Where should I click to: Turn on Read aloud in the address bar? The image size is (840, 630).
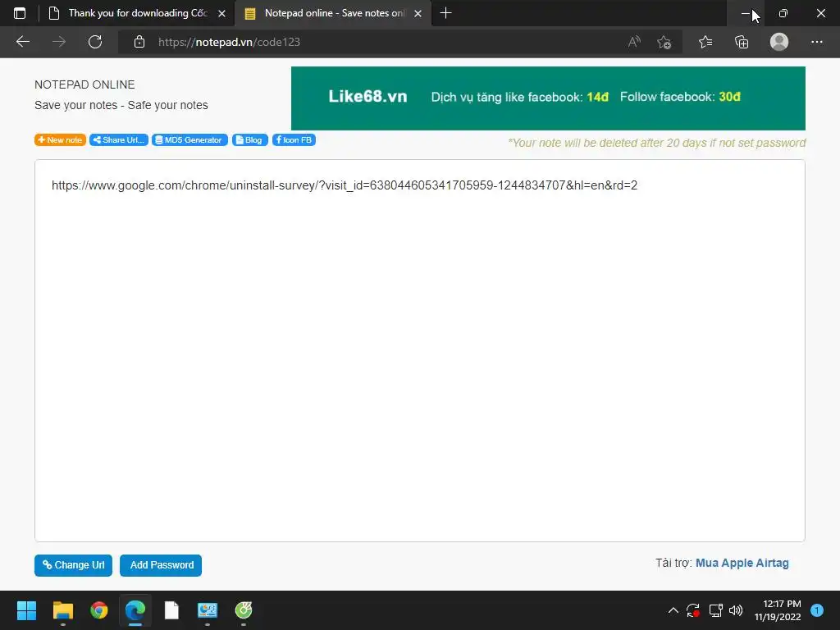pos(634,42)
